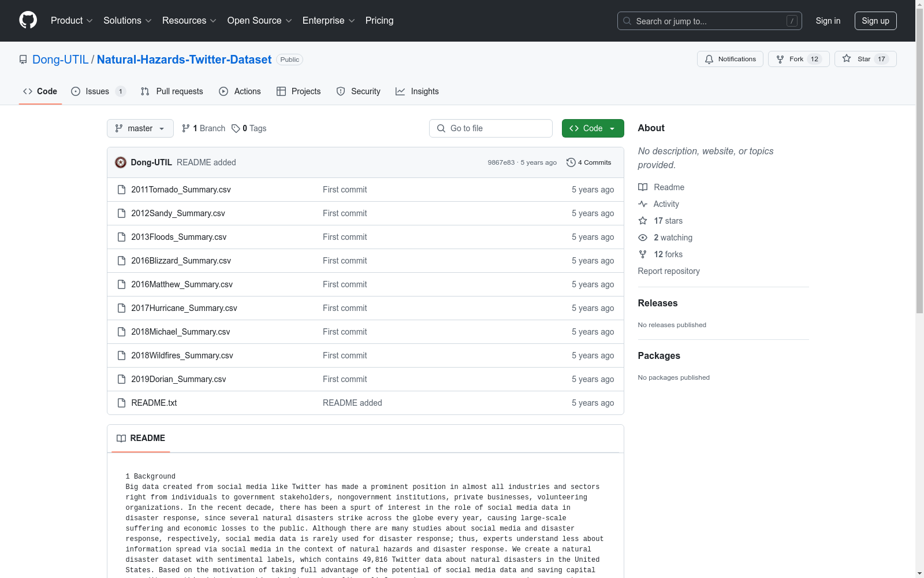The width and height of the screenshot is (924, 578).
Task: Open the README.txt file link
Action: (x=154, y=403)
